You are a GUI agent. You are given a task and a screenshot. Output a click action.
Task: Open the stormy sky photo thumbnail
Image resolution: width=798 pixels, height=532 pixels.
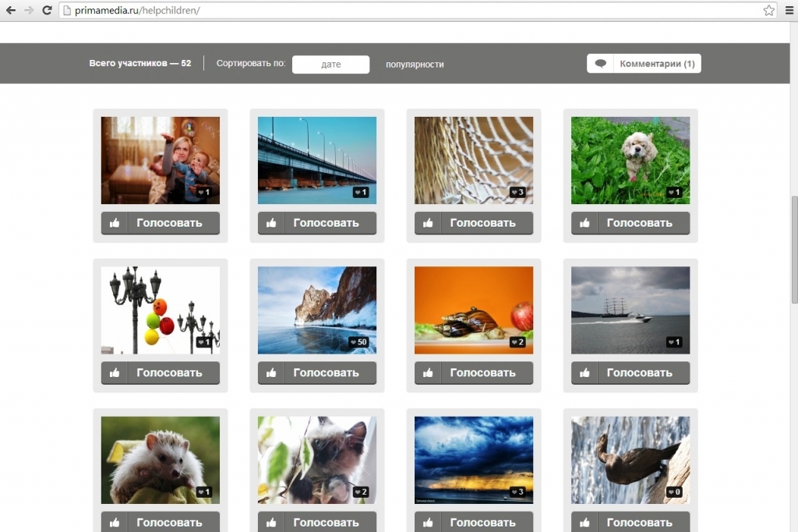(x=474, y=460)
